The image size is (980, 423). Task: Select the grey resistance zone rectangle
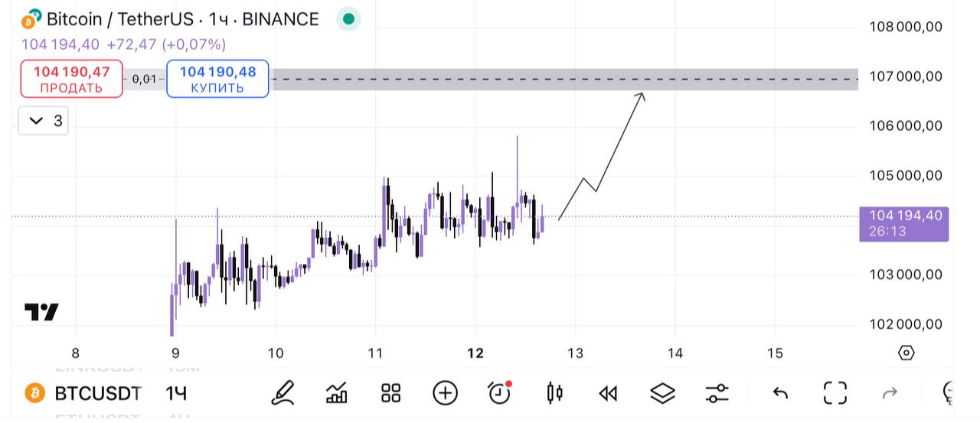click(x=565, y=79)
